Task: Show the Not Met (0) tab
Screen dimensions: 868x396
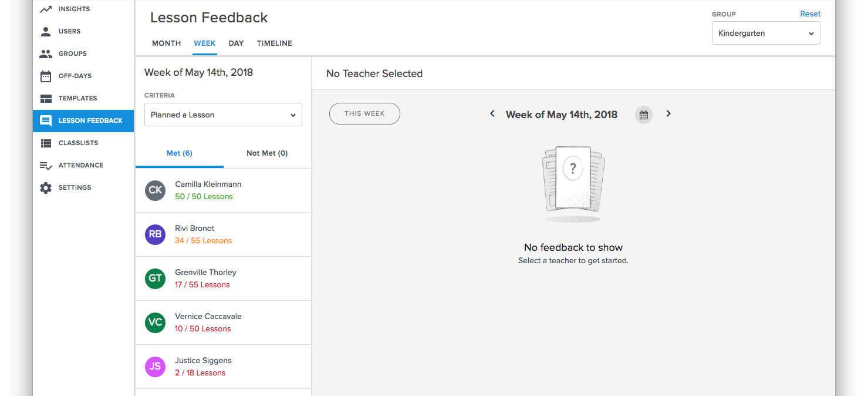Action: pyautogui.click(x=267, y=153)
